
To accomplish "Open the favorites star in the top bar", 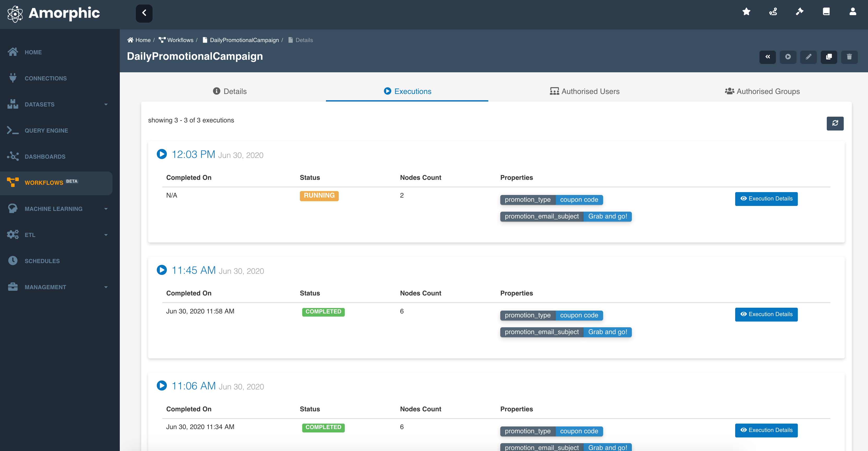I will point(746,12).
